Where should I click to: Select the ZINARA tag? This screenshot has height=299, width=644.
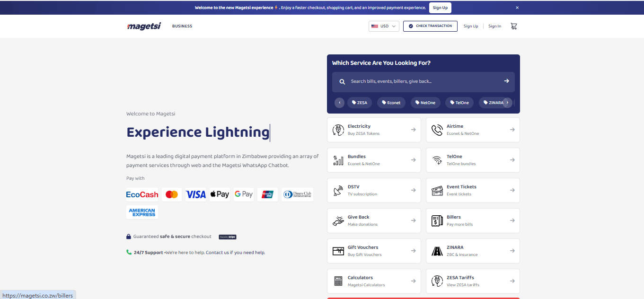(494, 103)
